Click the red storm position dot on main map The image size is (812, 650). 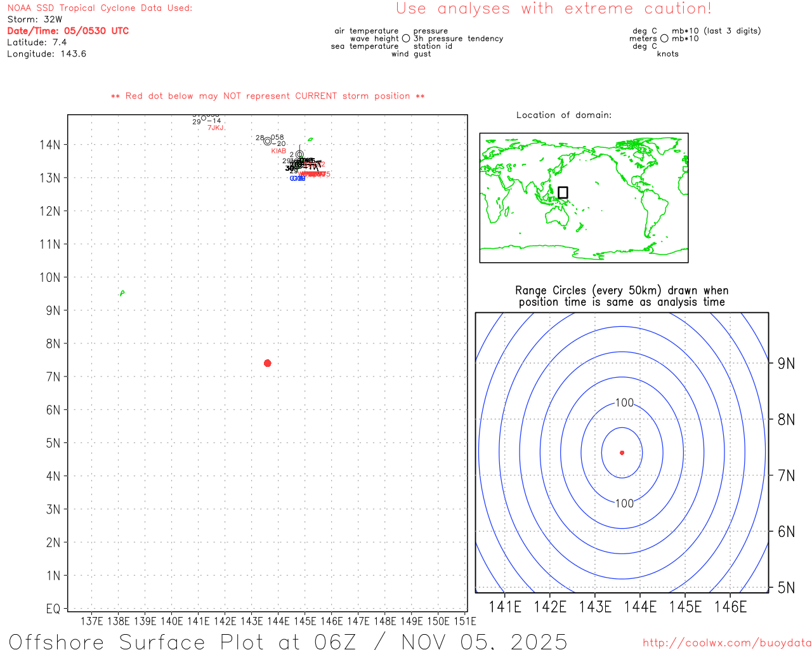click(x=268, y=363)
